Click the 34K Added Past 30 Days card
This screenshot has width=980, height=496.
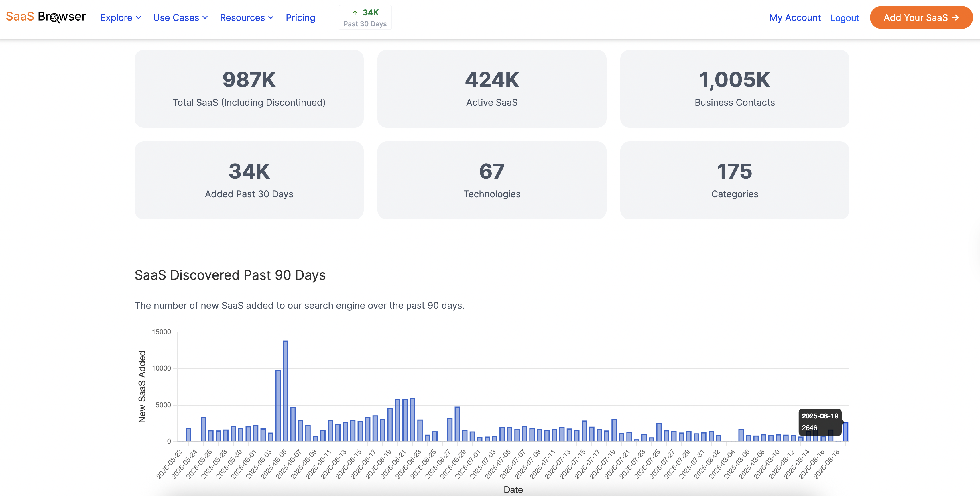249,180
